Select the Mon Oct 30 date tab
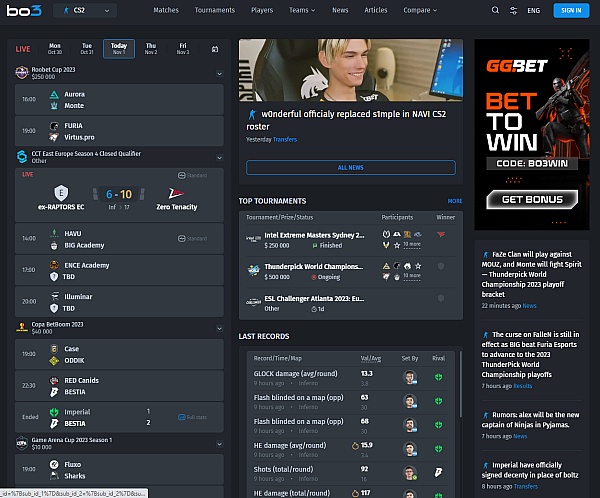The width and height of the screenshot is (600, 498). tap(55, 49)
